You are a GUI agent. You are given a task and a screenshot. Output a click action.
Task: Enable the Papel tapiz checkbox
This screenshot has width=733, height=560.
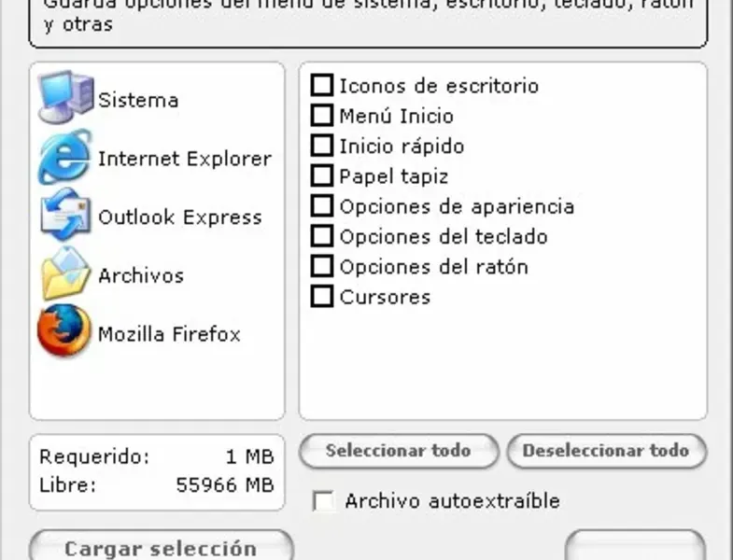point(322,175)
